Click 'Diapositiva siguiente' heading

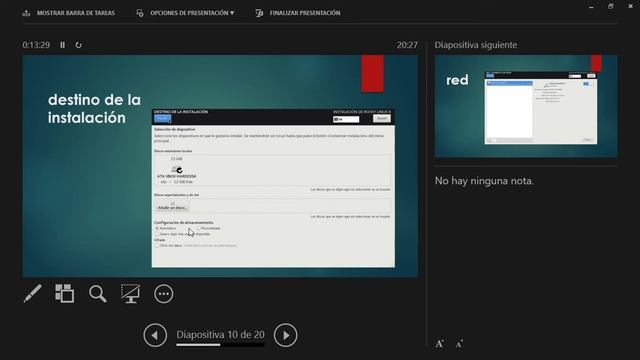(476, 45)
